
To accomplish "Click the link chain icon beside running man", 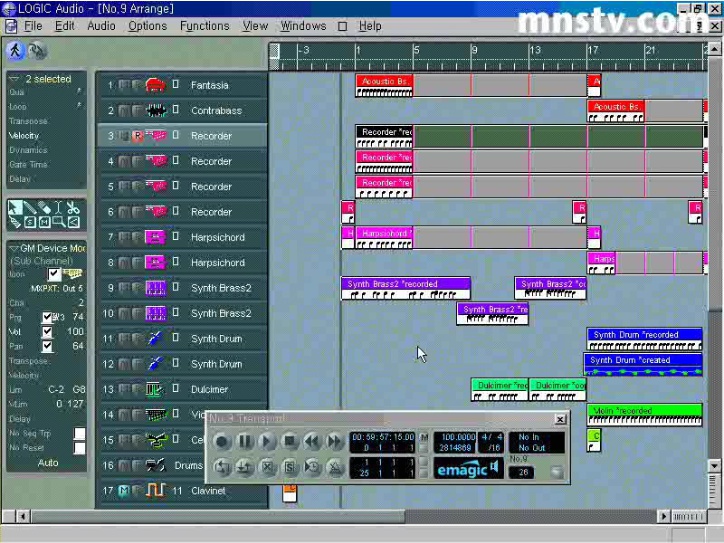I will (37, 51).
